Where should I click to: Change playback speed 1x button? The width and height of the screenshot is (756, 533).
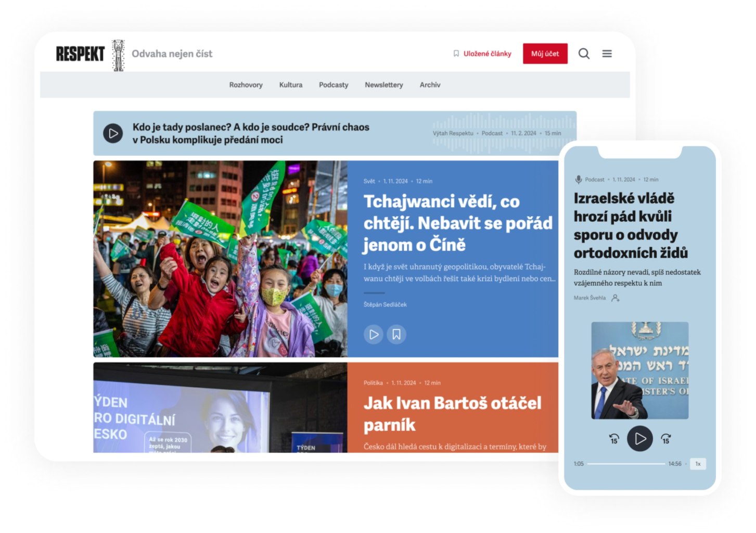[698, 464]
